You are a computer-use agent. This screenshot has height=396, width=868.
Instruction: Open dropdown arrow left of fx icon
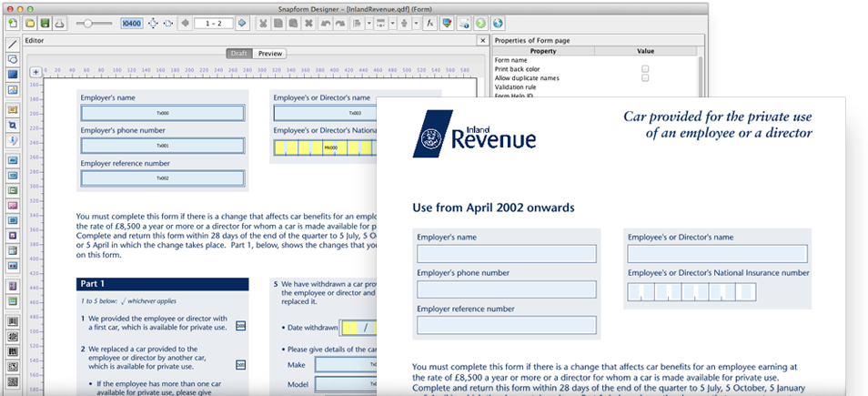[417, 24]
